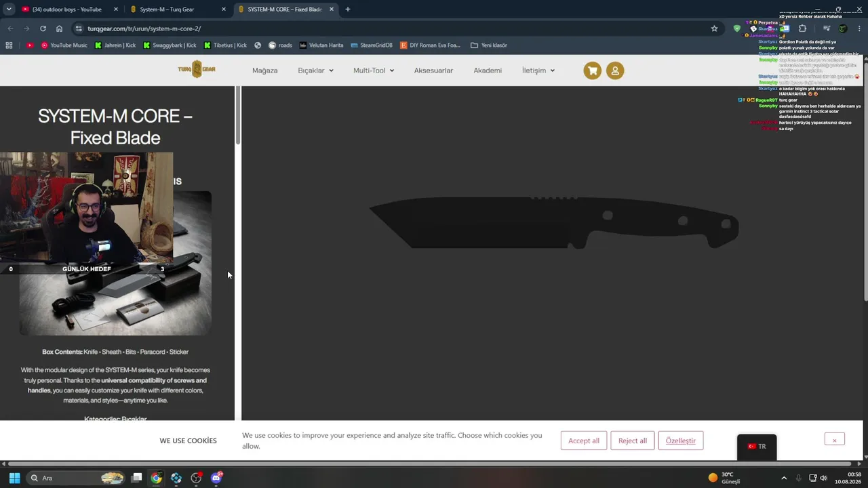
Task: Open the YouTube Music bookmark
Action: [x=64, y=45]
